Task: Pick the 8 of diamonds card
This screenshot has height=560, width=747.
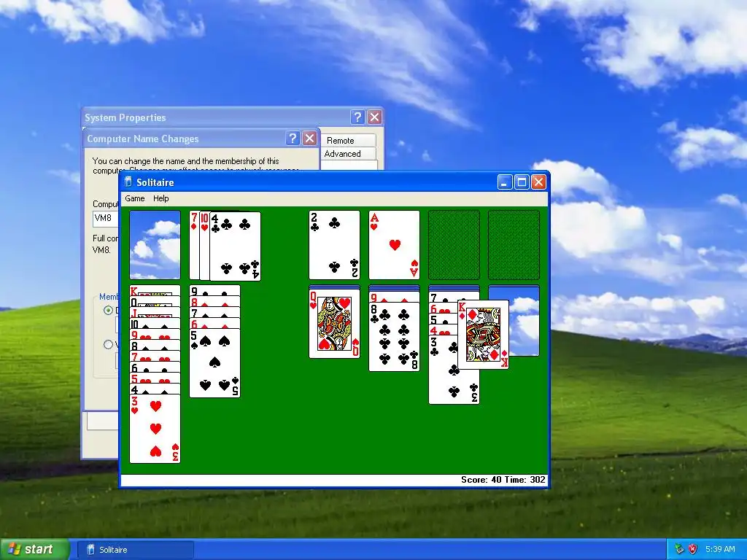Action: (215, 301)
